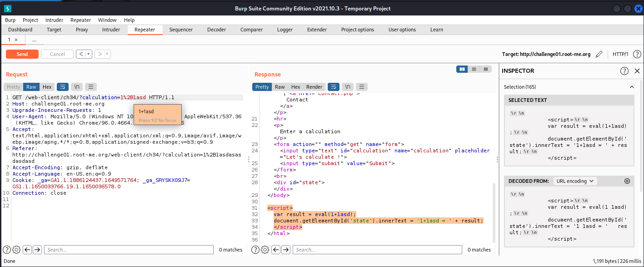Open the Response viewer hamburger menu
Viewport: 644px width, 267px height.
[x=362, y=87]
